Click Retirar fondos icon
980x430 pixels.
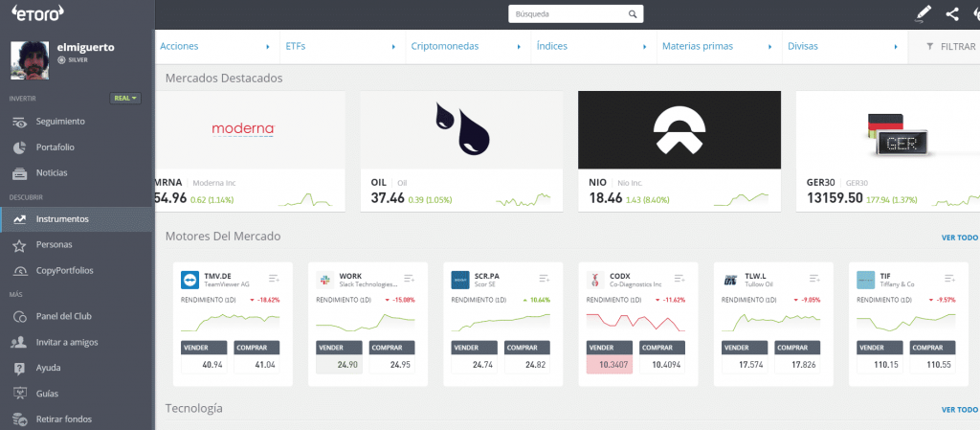19,419
